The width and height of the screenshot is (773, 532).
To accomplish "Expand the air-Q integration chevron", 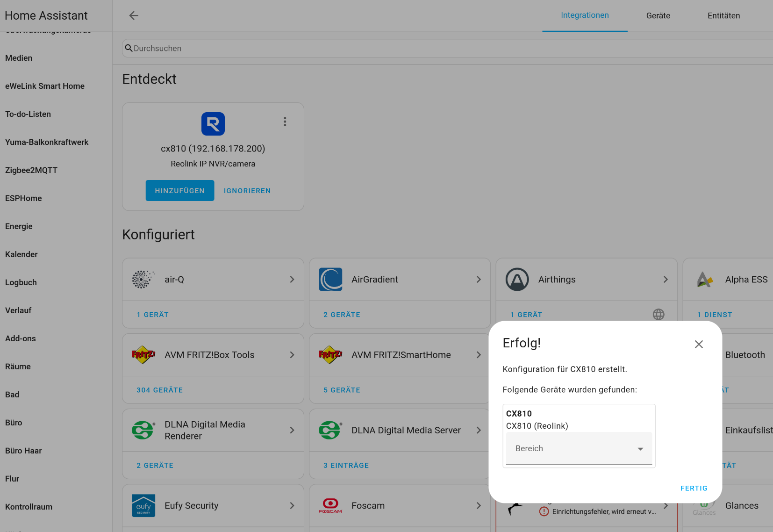I will [292, 280].
